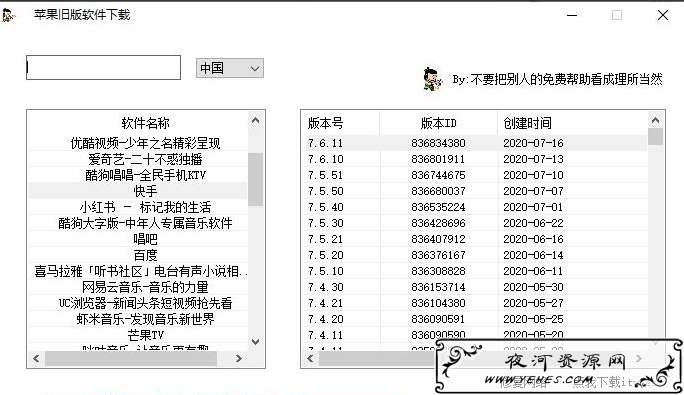Click the app search input field
Image resolution: width=684 pixels, height=395 pixels.
pos(103,67)
